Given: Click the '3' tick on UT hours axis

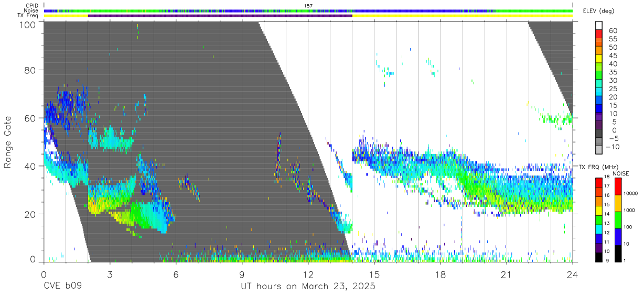Looking at the screenshot, I should [x=110, y=274].
